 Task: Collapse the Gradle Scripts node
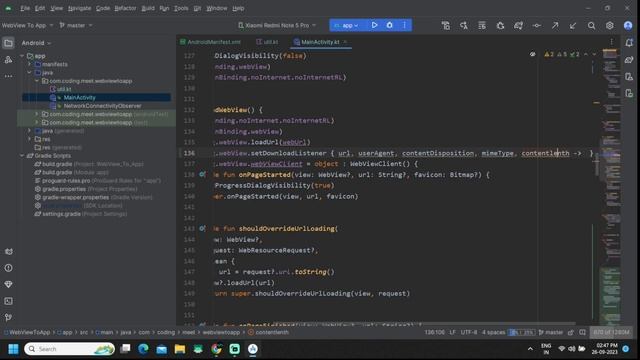tap(22, 156)
